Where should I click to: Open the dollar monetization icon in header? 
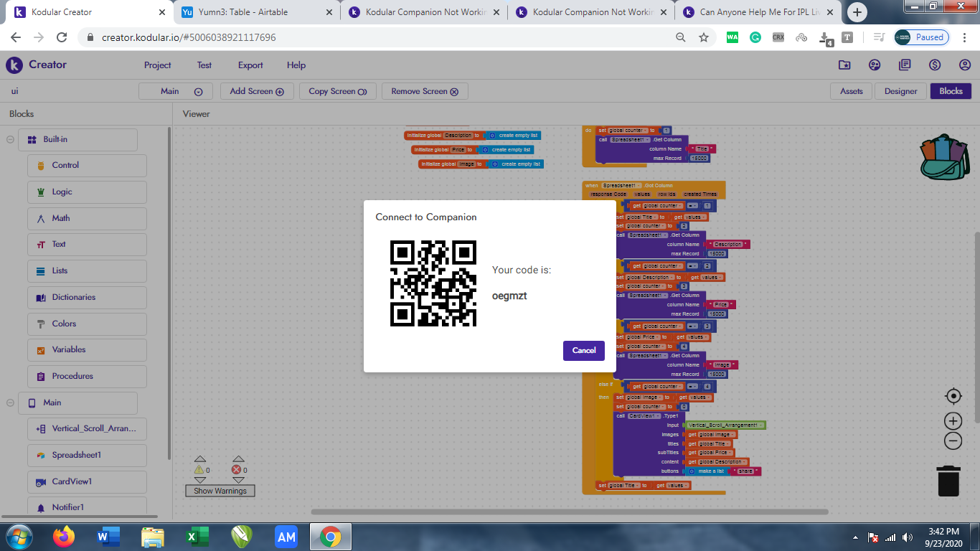click(x=935, y=65)
